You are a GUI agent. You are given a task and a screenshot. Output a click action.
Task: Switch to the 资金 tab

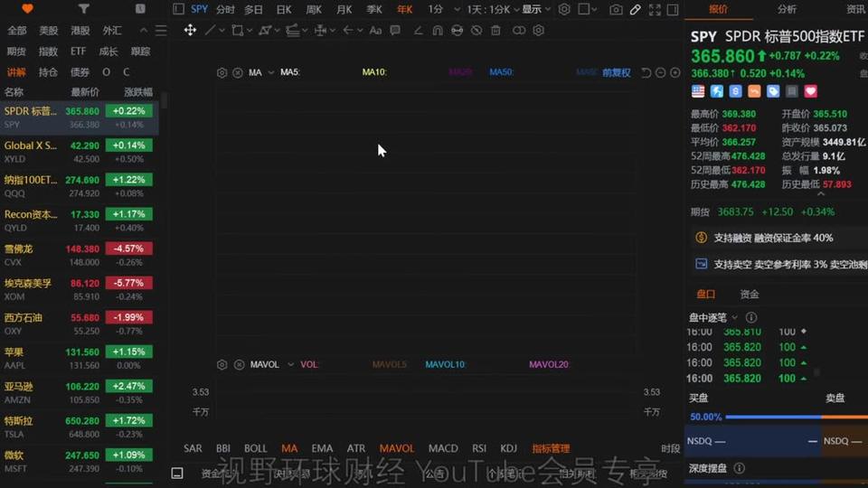point(750,295)
